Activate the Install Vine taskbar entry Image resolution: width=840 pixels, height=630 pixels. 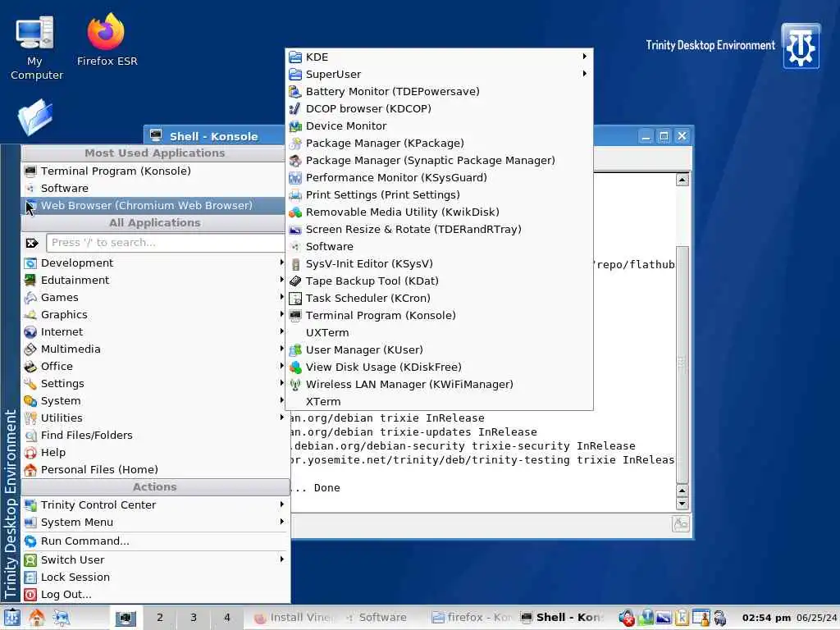293,618
